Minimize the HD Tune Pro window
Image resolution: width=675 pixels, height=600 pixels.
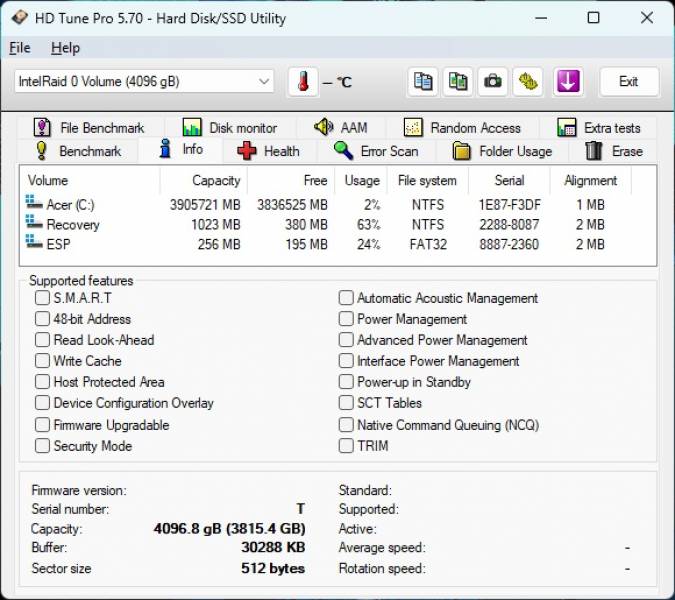pos(541,18)
